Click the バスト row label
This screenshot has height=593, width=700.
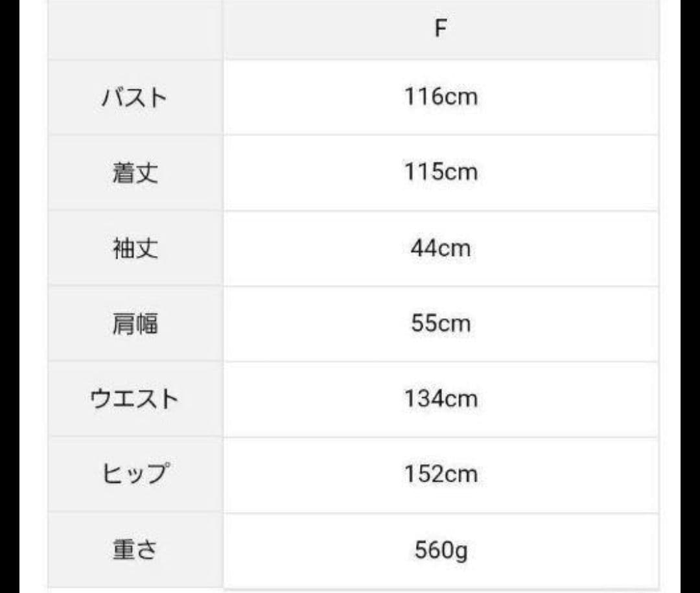pyautogui.click(x=135, y=98)
